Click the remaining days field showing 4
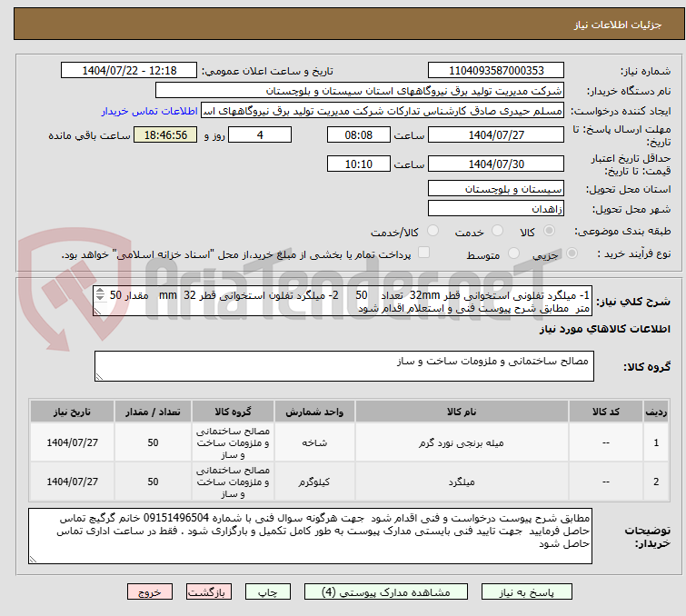This screenshot has height=616, width=686. pos(260,134)
